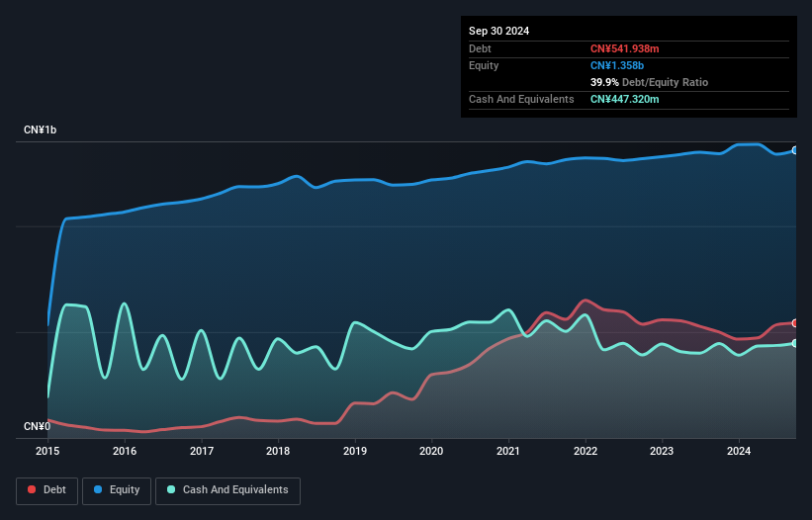Click the 2020 x-axis label
Viewport: 812px width, 520px height.
[431, 451]
